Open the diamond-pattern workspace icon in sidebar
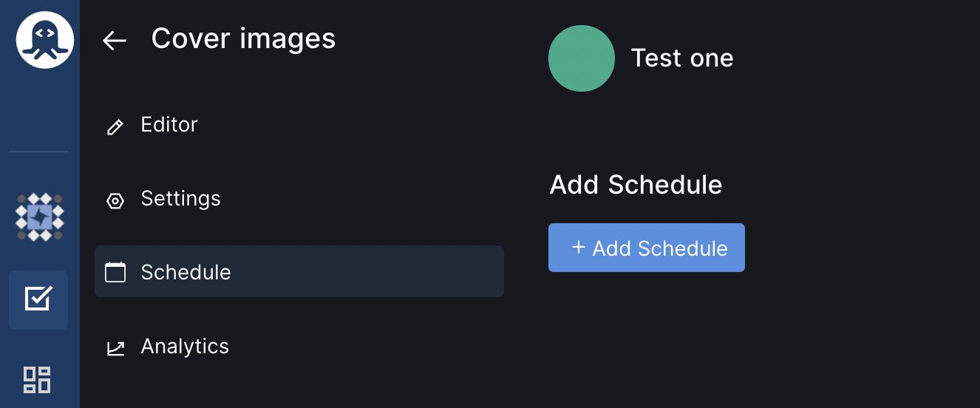980x408 pixels. point(40,217)
